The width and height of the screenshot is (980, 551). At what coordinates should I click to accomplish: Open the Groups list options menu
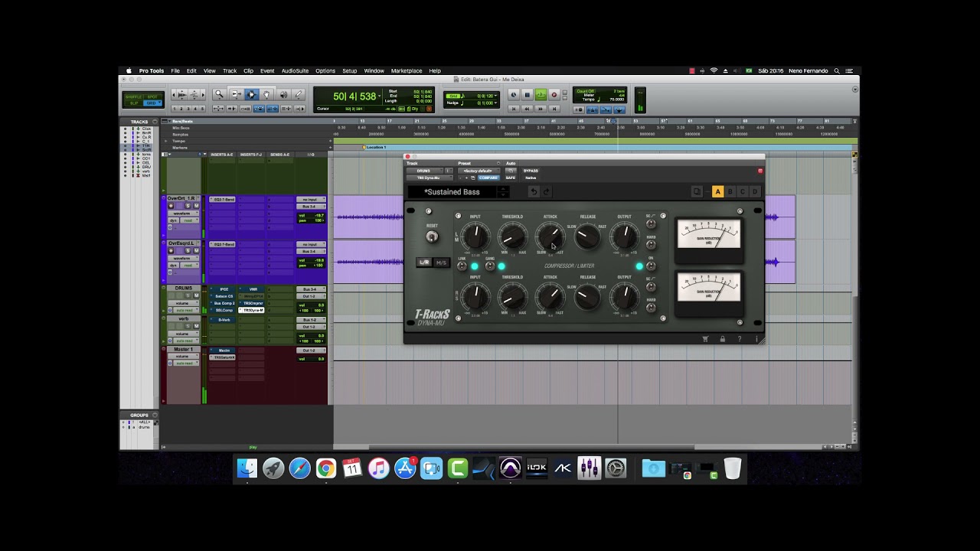click(x=155, y=416)
